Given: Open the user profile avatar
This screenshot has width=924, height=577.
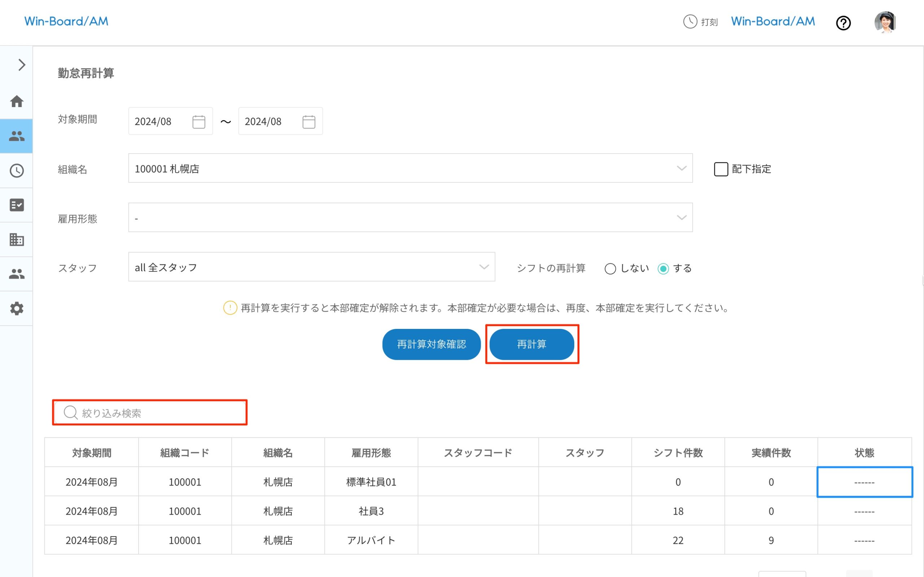Looking at the screenshot, I should pos(885,22).
